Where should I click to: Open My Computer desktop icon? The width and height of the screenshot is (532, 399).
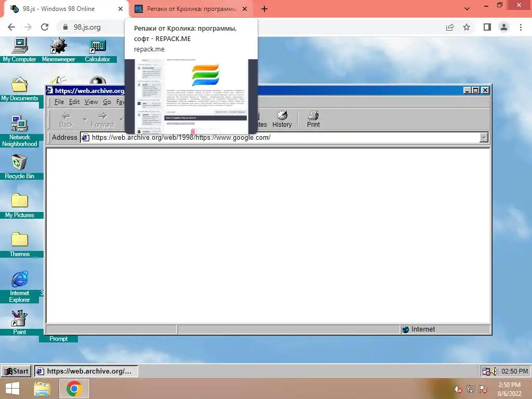click(x=20, y=50)
